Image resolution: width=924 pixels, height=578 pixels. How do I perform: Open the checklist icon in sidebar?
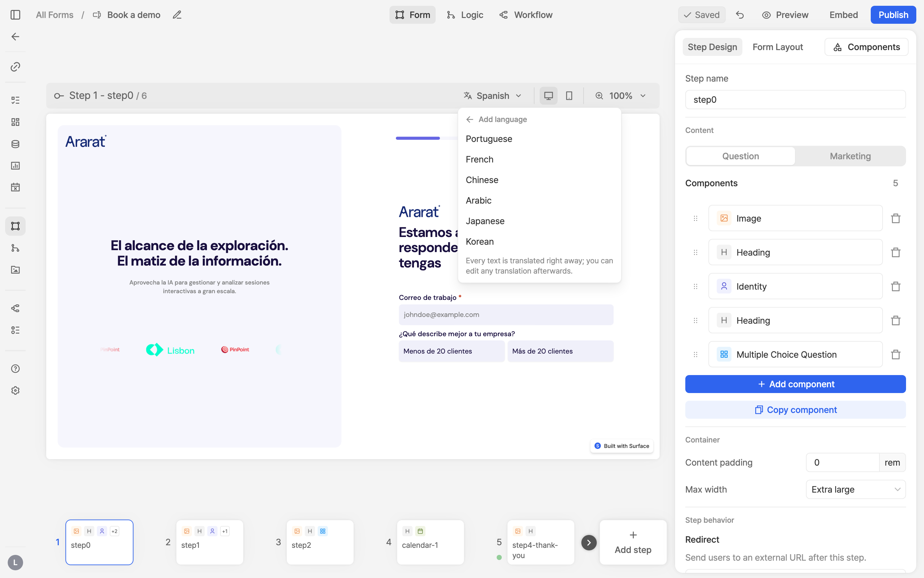(15, 100)
